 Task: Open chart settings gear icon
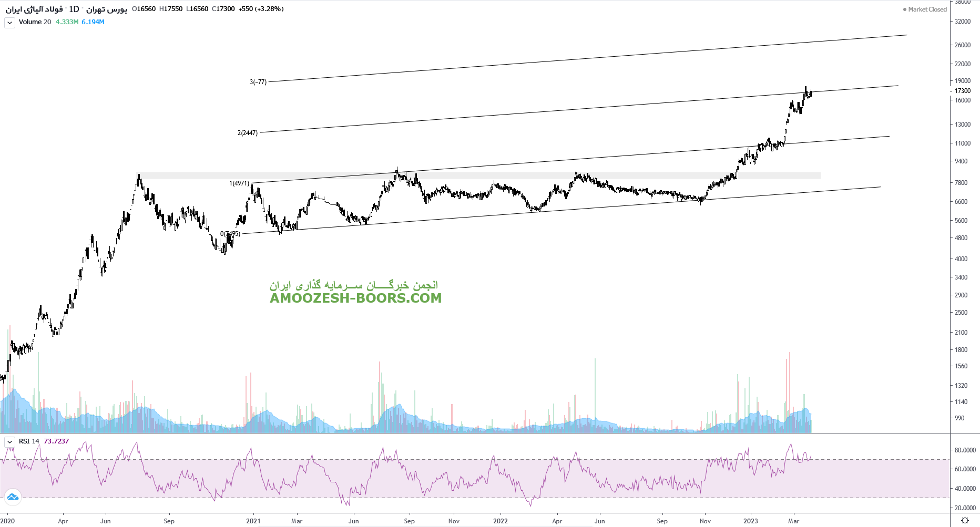(x=965, y=520)
